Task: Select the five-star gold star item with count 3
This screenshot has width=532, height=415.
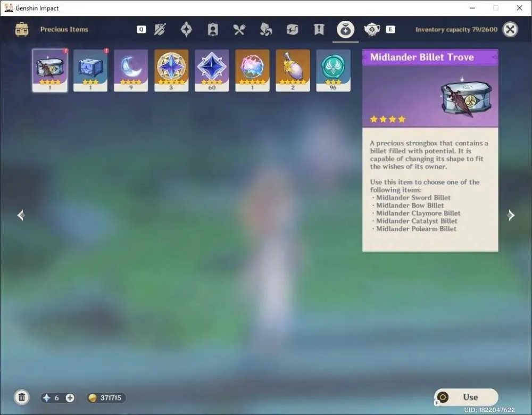Action: (171, 70)
